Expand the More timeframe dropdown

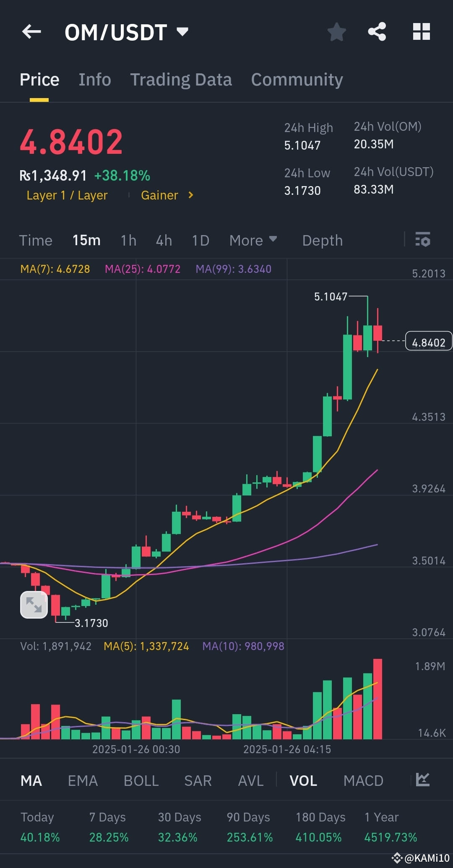253,240
